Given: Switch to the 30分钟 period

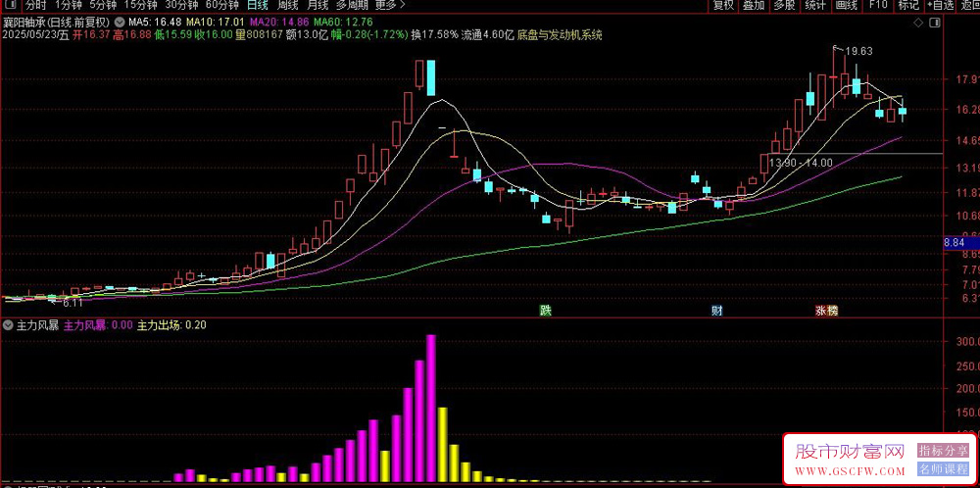Looking at the screenshot, I should click(x=181, y=6).
